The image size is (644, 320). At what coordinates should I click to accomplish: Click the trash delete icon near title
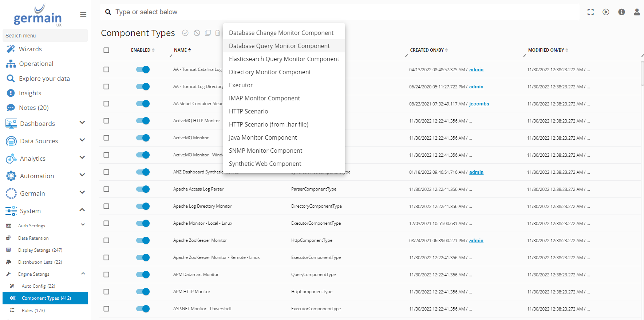tap(218, 33)
